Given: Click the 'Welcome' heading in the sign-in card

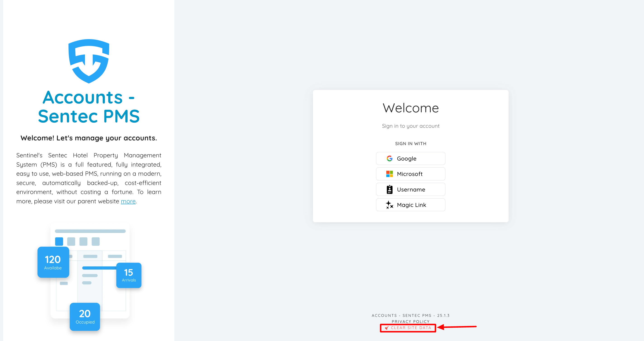Looking at the screenshot, I should point(411,108).
